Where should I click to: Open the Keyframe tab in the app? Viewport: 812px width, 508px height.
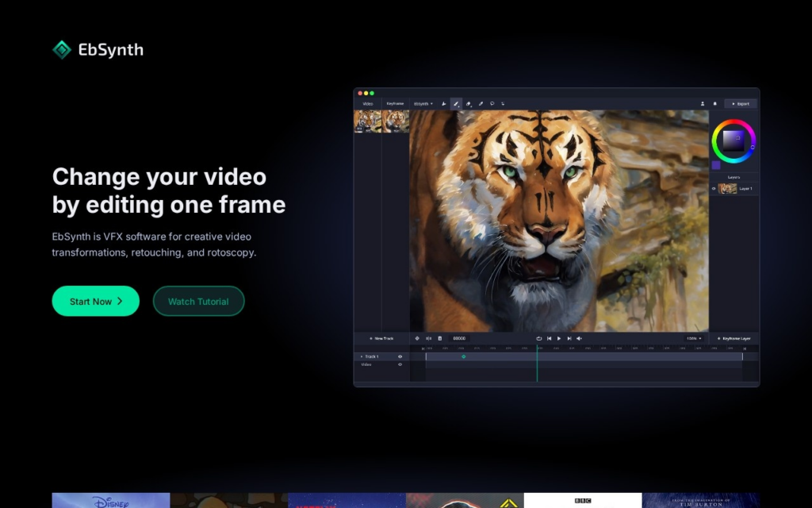tap(395, 104)
